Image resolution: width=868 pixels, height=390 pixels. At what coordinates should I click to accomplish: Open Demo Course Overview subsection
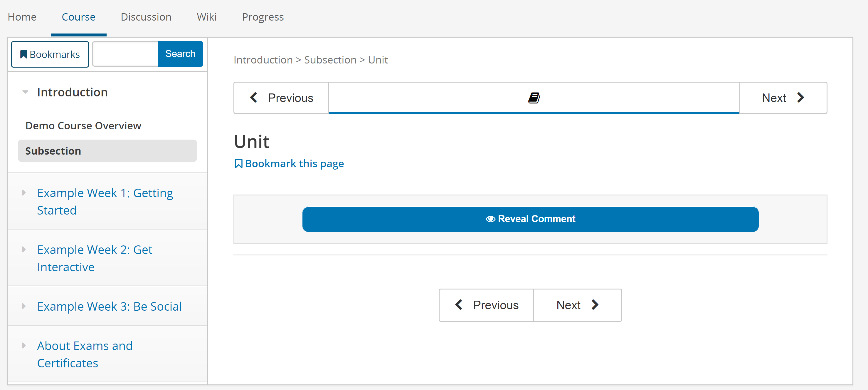[x=83, y=126]
